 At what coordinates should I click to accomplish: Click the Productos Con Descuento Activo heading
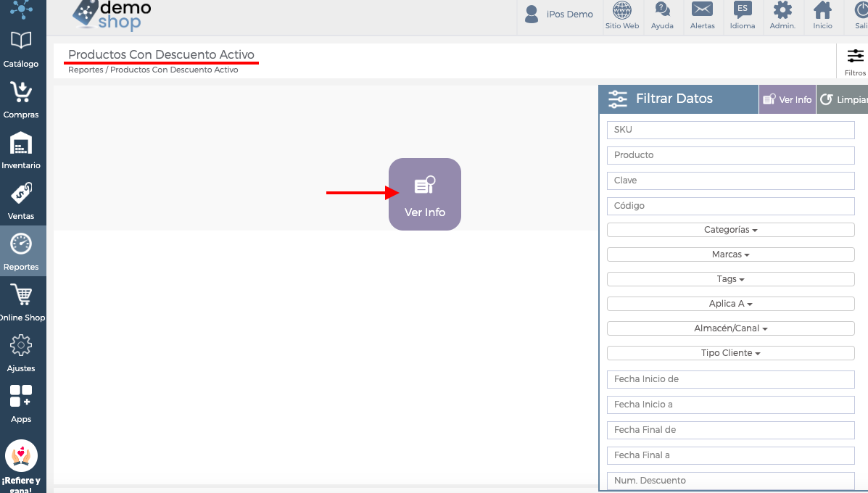click(161, 54)
